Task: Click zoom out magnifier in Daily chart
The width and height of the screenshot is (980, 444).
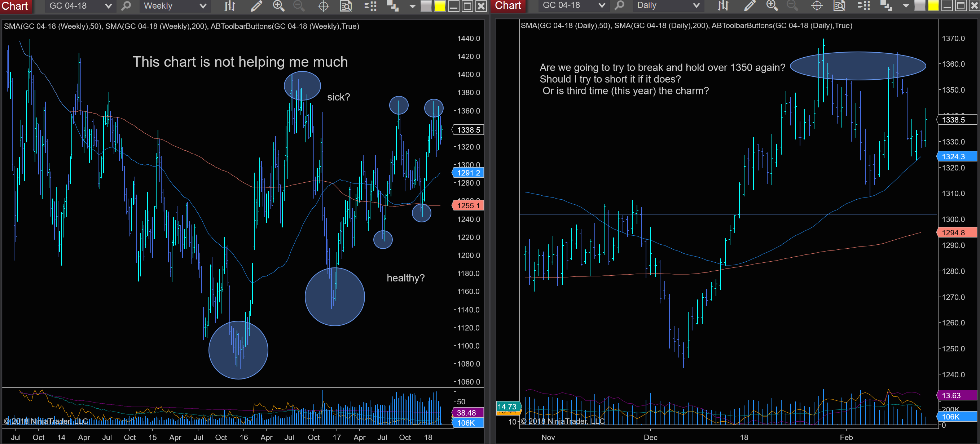Action: tap(792, 5)
